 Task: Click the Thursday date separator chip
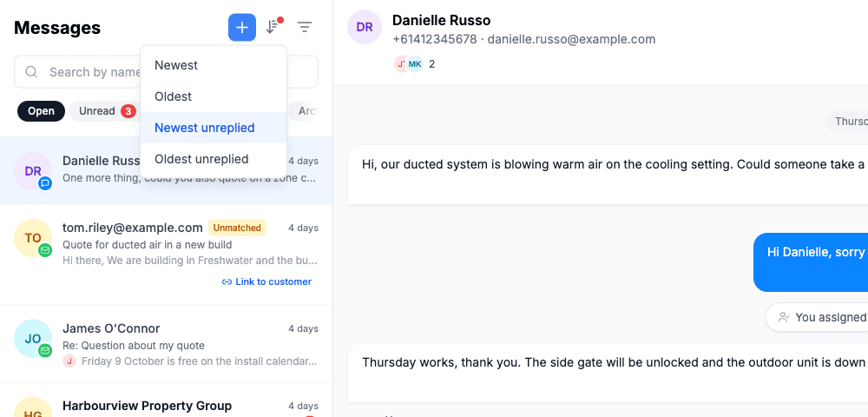846,122
